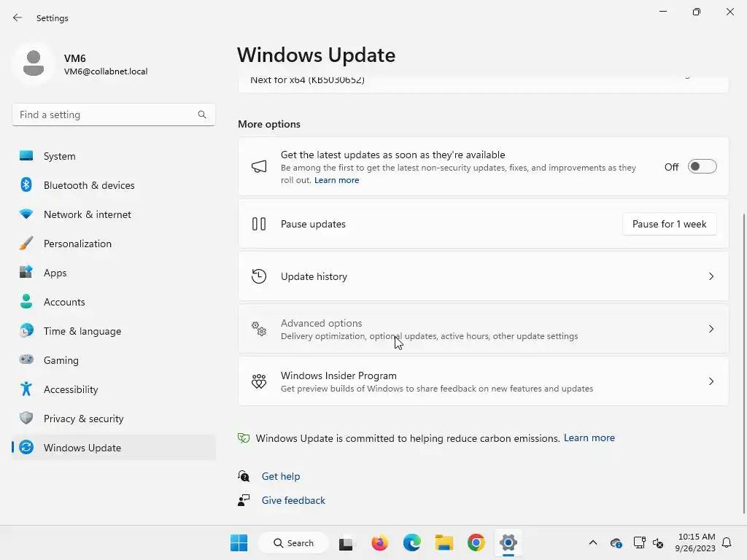
Task: Go back using the Settings back arrow
Action: pos(18,18)
